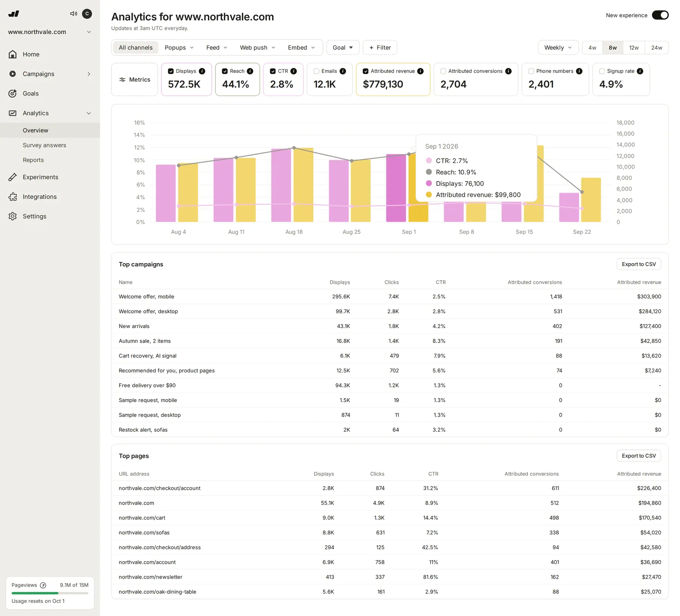Select the 8w time range
Screen dimensions: 680x616
coord(612,48)
